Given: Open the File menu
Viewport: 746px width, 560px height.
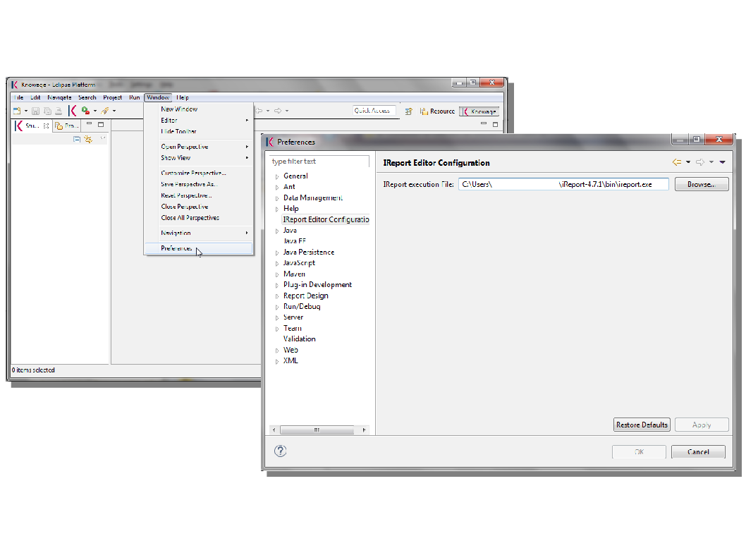Looking at the screenshot, I should pos(18,97).
